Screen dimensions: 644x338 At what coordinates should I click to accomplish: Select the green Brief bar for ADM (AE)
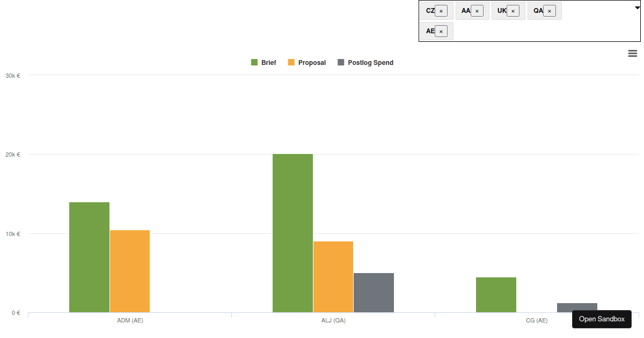(x=90, y=258)
